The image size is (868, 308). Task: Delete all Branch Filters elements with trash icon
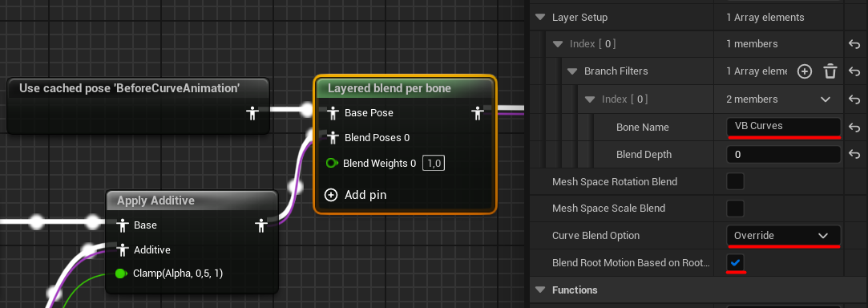830,71
